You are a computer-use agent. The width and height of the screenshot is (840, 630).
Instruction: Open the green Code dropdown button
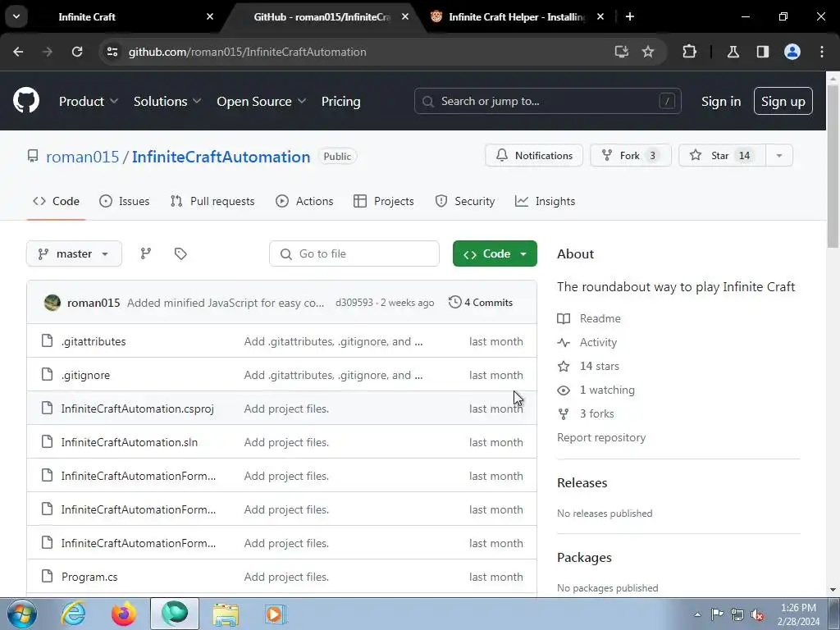coord(495,253)
